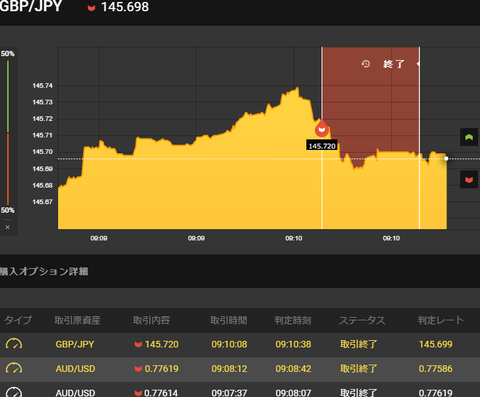The height and width of the screenshot is (397, 480).
Task: Click the 145.720 trade entry value
Action: coord(162,344)
